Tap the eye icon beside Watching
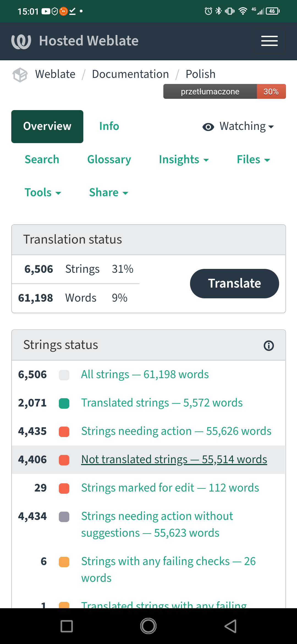Image resolution: width=297 pixels, height=644 pixels. click(208, 127)
